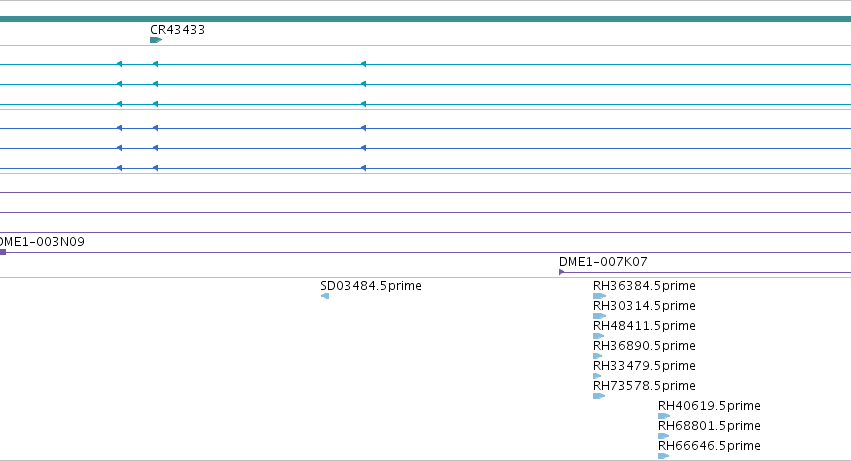The height and width of the screenshot is (461, 851).
Task: Click the thick teal gene span bar
Action: coord(426,20)
